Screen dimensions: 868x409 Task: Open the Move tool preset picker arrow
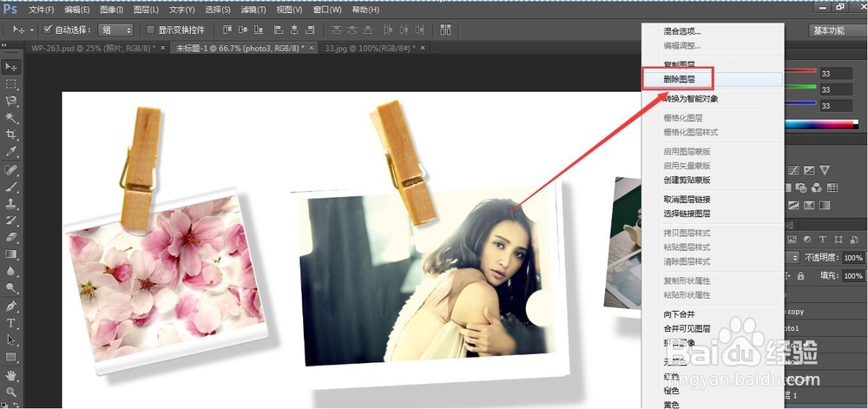(x=31, y=30)
